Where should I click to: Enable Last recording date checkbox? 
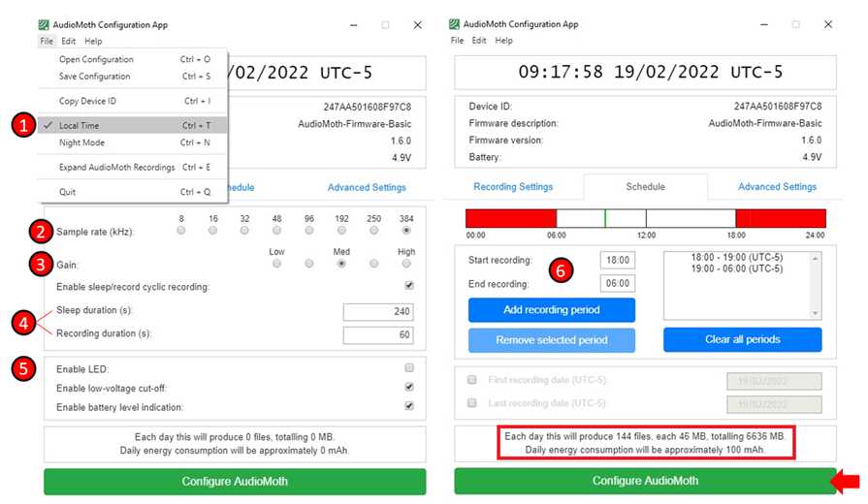(x=471, y=403)
